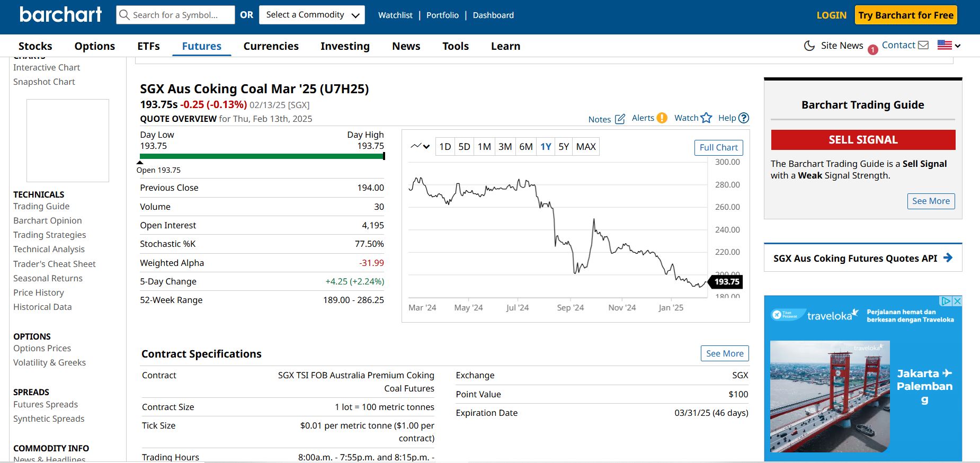This screenshot has width=980, height=463.
Task: Click the Barchart logo
Action: 60,14
